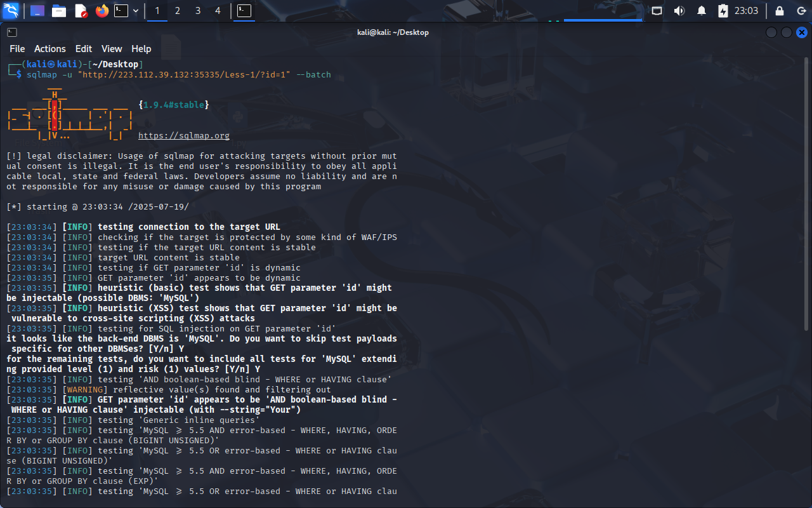The width and height of the screenshot is (812, 508).
Task: Open the network connection tray icon
Action: click(x=657, y=11)
